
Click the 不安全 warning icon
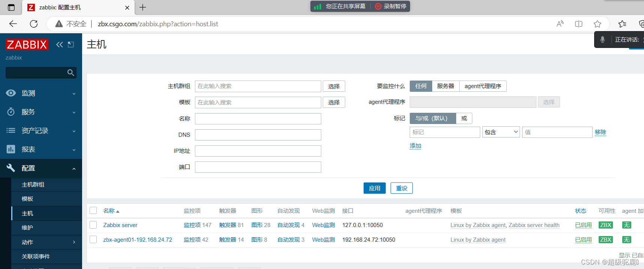click(x=59, y=24)
